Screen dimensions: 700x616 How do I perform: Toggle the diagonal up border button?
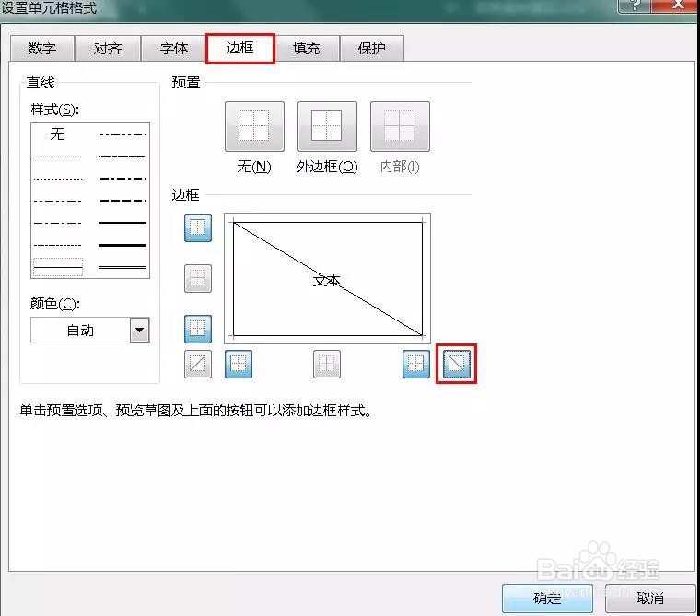click(198, 364)
